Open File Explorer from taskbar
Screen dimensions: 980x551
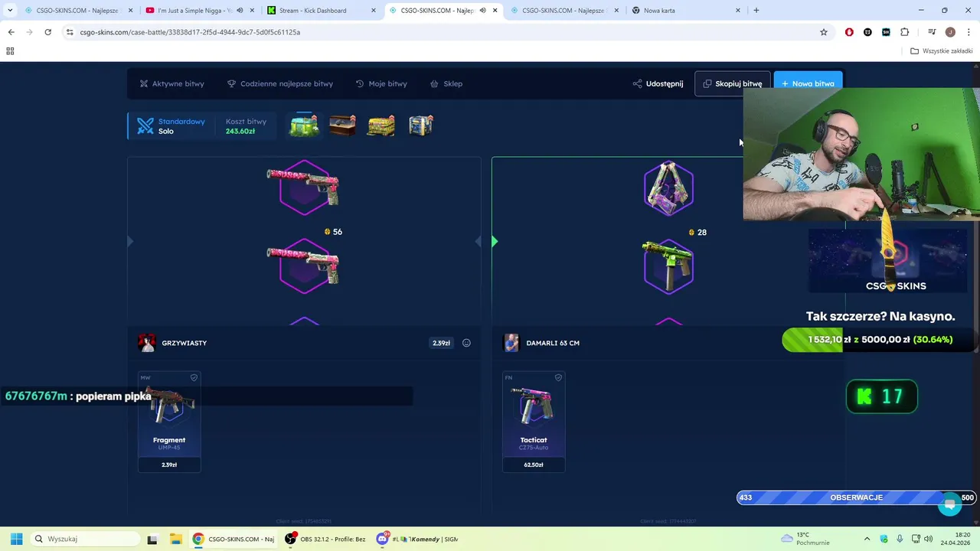175,539
